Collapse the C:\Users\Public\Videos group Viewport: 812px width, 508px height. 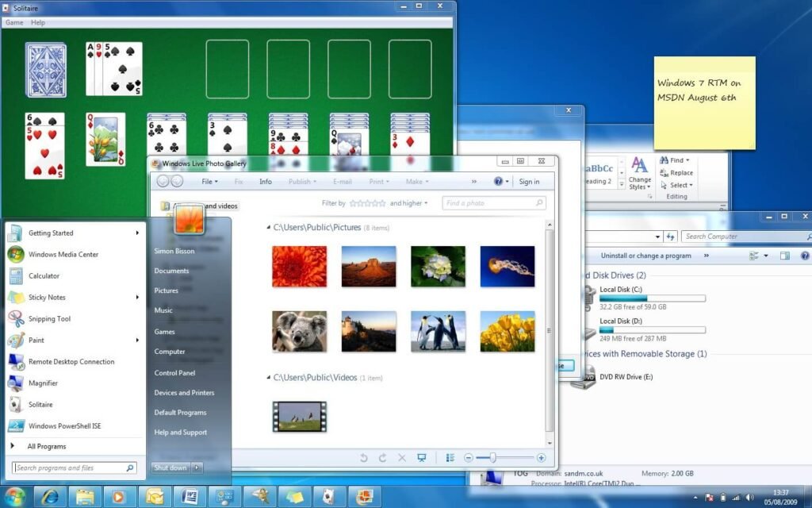[x=268, y=377]
